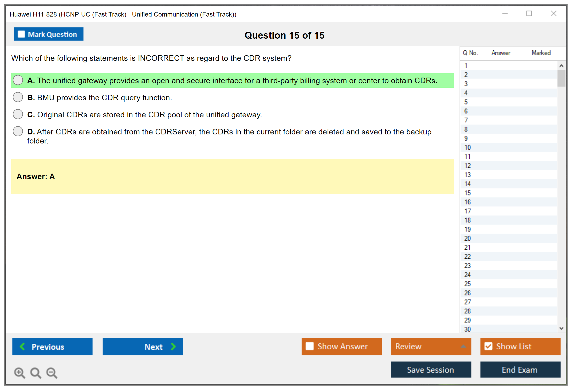
Task: Toggle the Mark Question checkbox
Action: 21,34
